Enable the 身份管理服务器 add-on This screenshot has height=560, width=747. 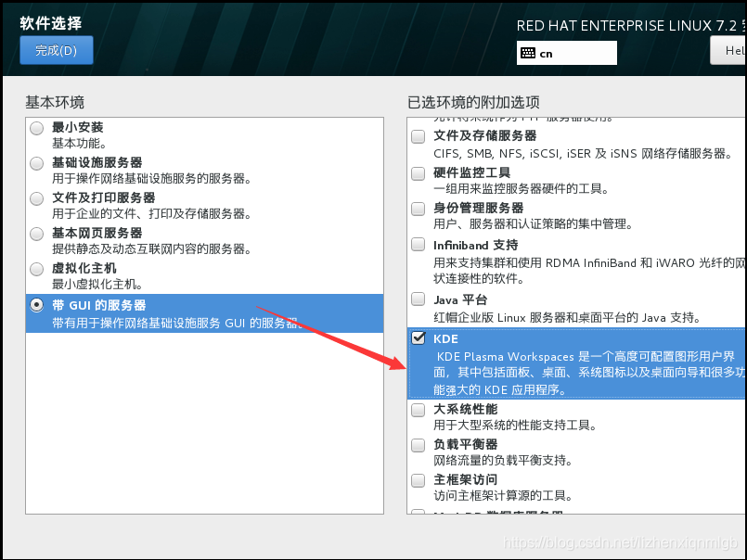(418, 208)
